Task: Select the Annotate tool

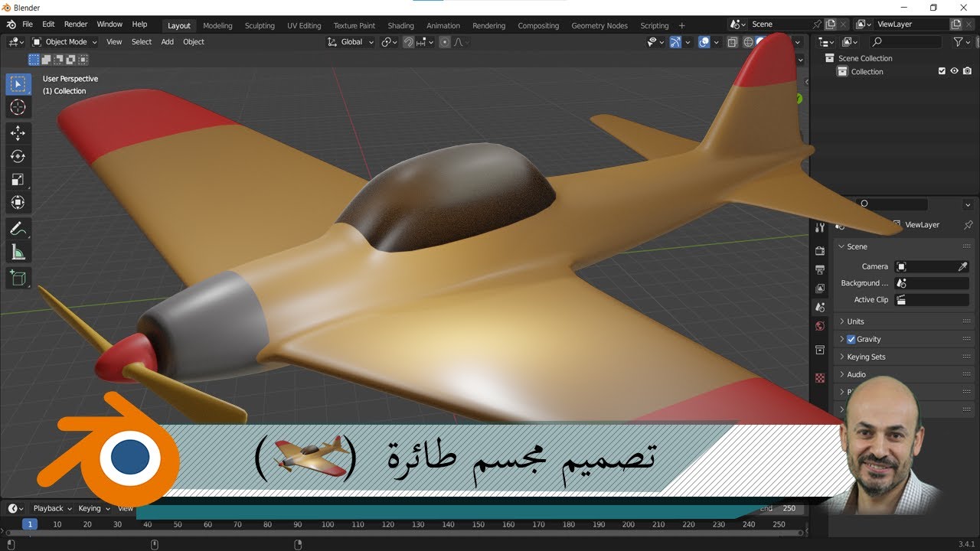Action: coord(18,228)
